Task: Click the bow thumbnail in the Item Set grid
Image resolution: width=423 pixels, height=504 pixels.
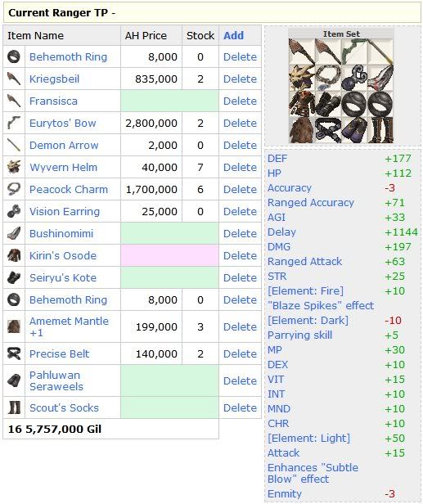Action: click(354, 52)
